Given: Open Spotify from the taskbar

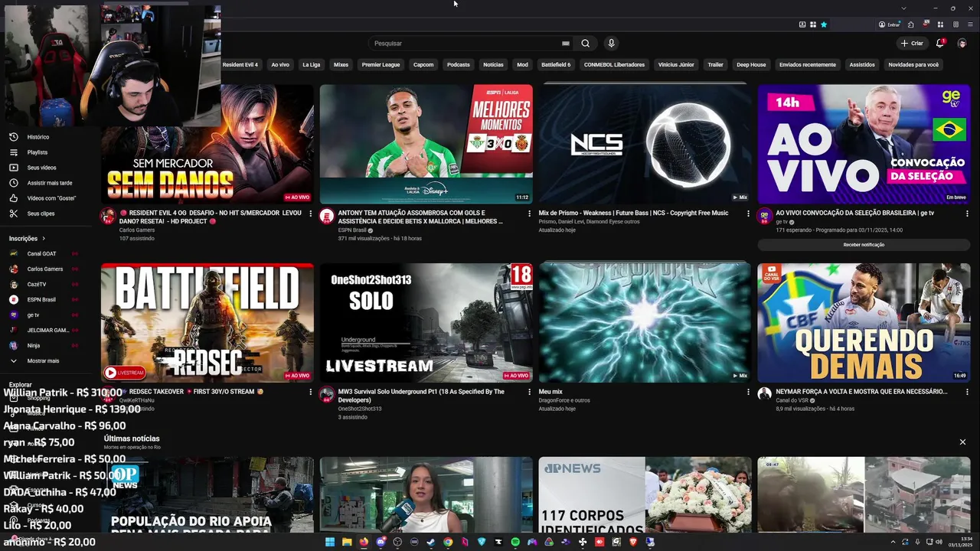Looking at the screenshot, I should tap(514, 542).
